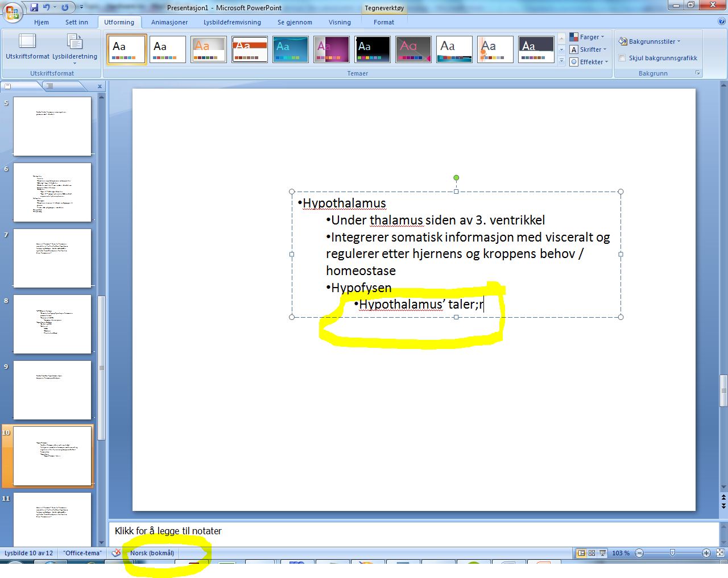Expand the full themes gallery
728x578 pixels.
point(561,60)
